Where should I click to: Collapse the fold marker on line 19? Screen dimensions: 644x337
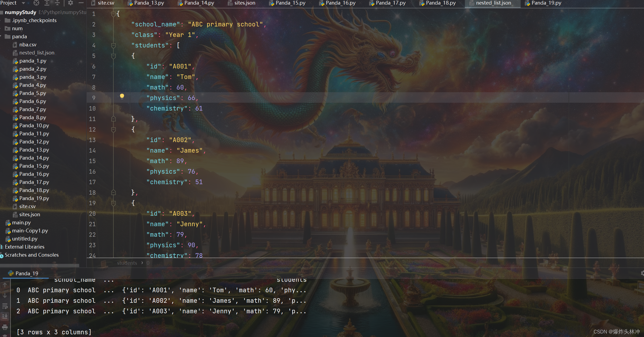click(113, 203)
